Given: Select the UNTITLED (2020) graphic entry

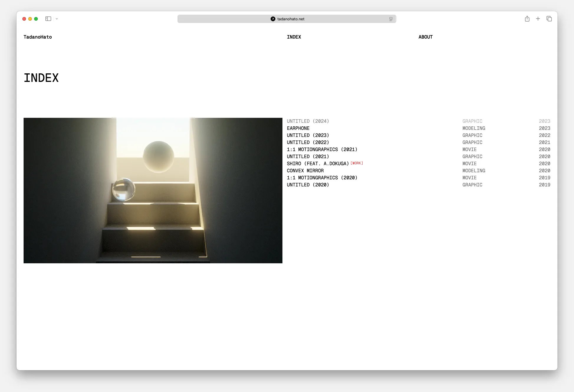Looking at the screenshot, I should click(308, 185).
